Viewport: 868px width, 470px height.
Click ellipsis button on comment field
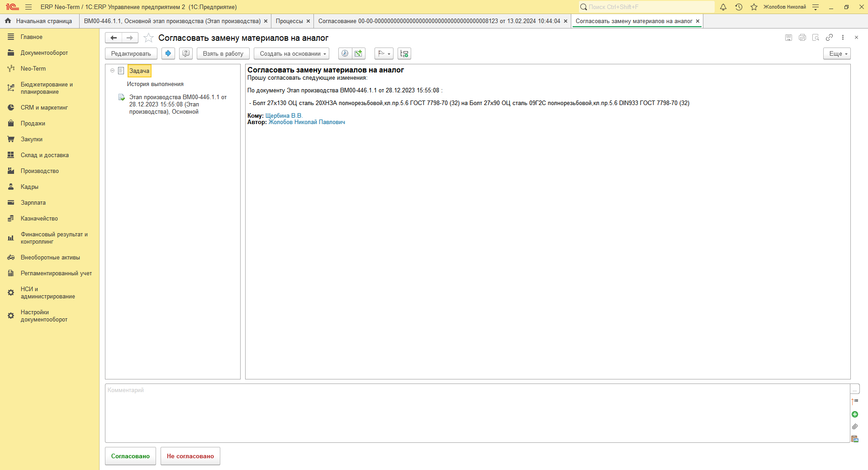pos(855,389)
